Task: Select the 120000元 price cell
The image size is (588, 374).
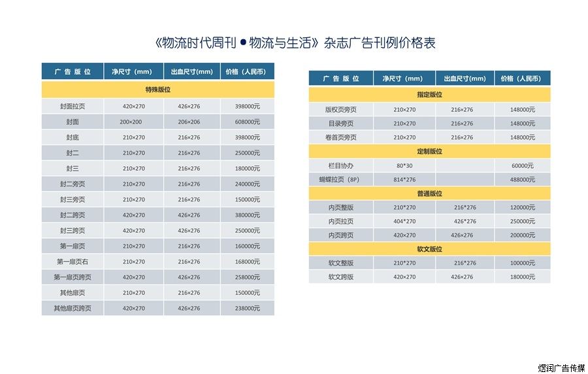Action: coord(523,207)
